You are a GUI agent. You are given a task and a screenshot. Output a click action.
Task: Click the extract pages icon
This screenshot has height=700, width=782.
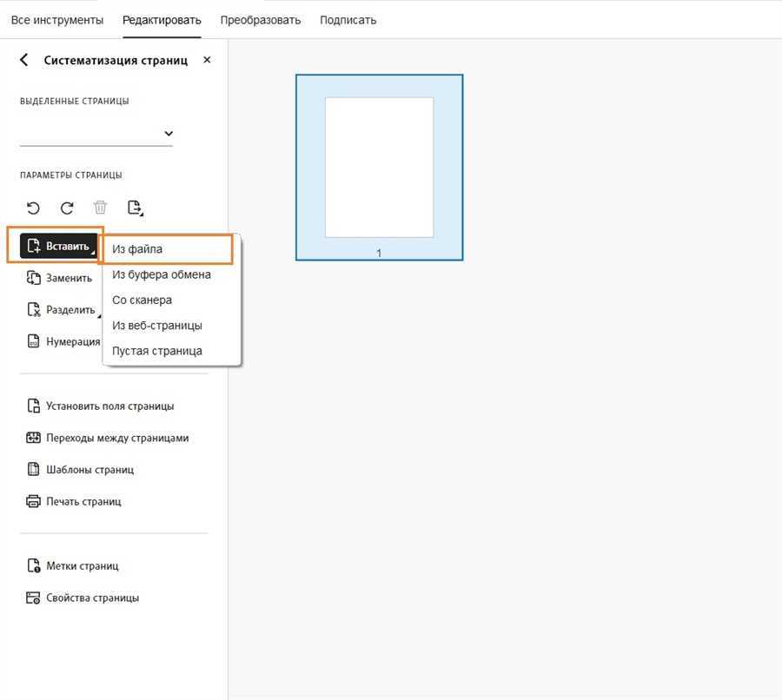tap(136, 208)
